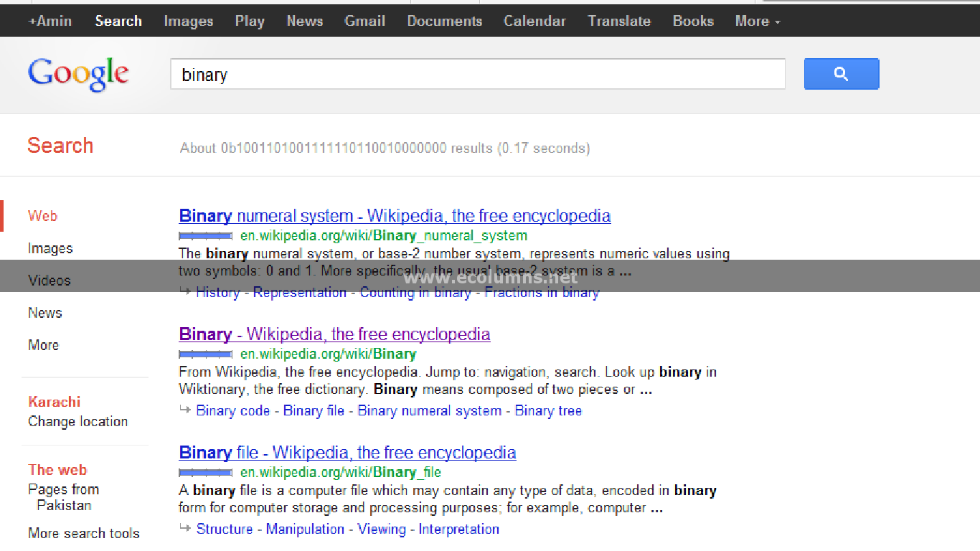The image size is (980, 551).
Task: Click the Fractions in binary sublink
Action: (542, 292)
